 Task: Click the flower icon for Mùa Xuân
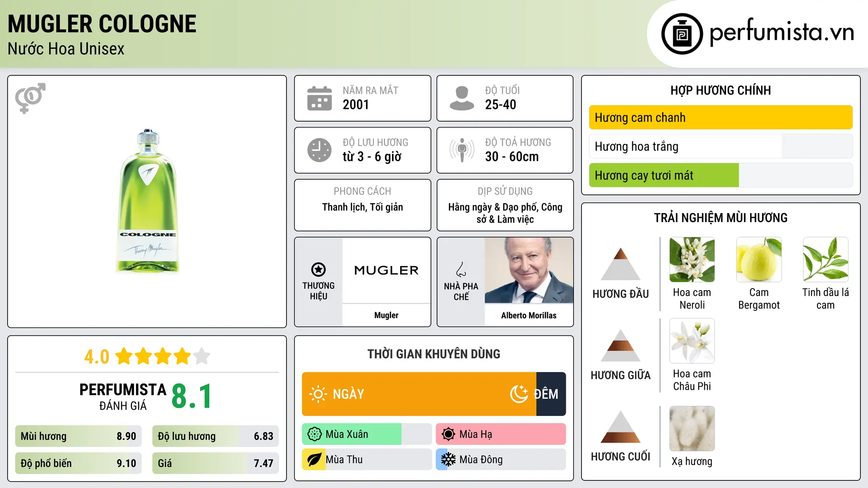[314, 434]
